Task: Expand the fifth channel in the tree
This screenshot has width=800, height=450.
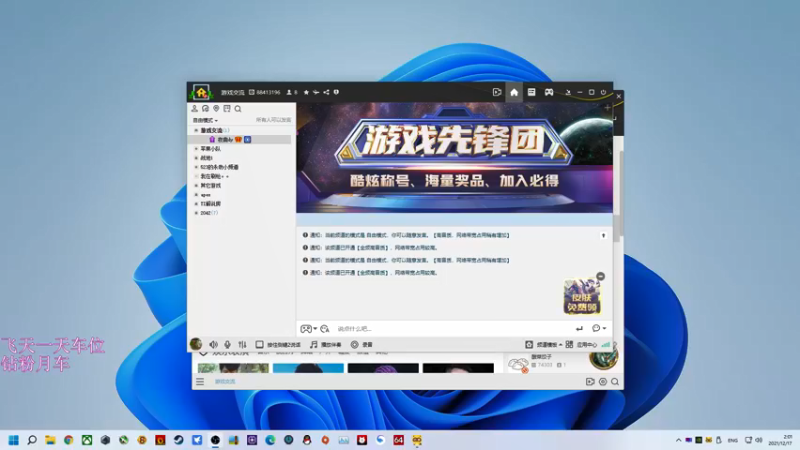Action: (196, 176)
